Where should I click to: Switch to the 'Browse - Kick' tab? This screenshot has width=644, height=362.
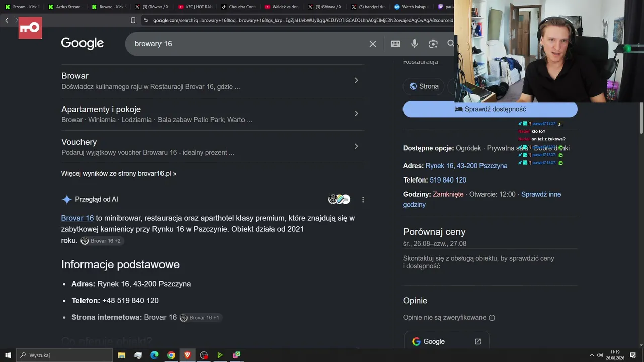(110, 7)
